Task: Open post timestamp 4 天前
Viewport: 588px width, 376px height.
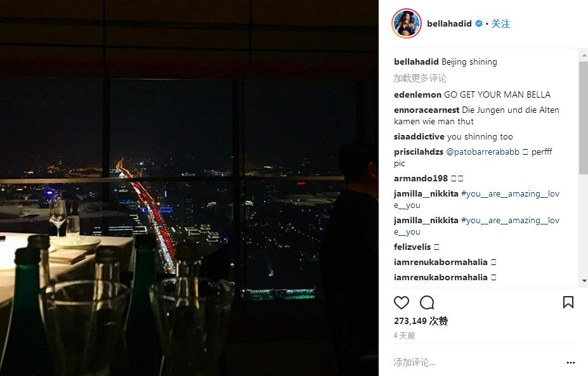Action: coord(404,335)
